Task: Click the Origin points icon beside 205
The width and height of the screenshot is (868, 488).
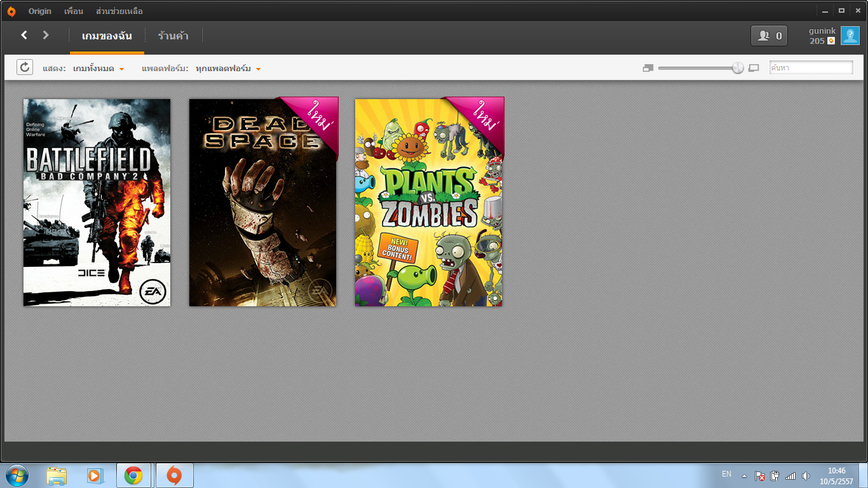Action: tap(831, 41)
